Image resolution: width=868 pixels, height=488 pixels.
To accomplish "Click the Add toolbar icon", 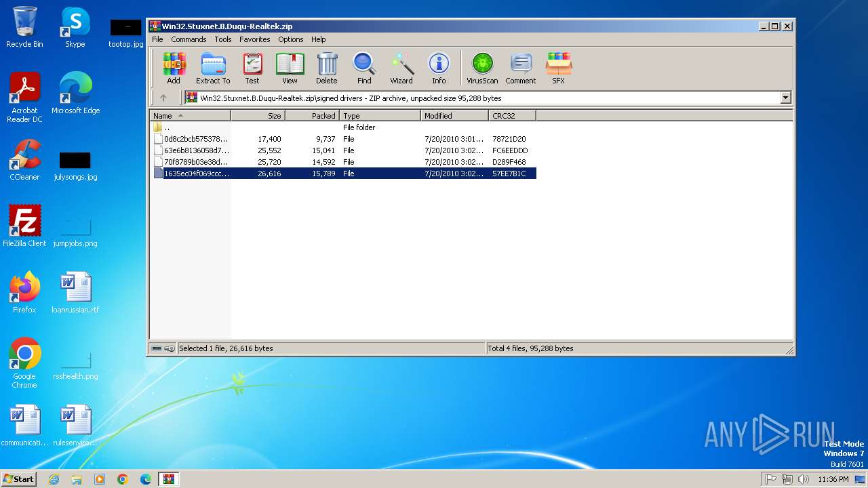I will pyautogui.click(x=174, y=68).
